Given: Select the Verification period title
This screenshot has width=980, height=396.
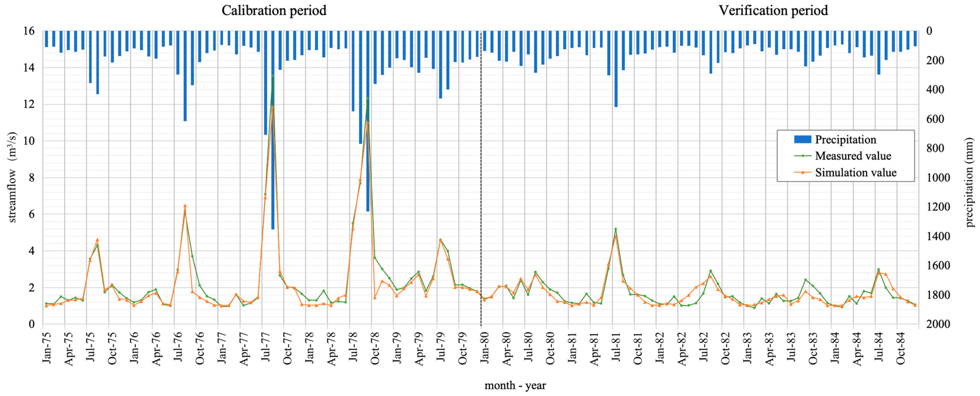Looking at the screenshot, I should coord(773,10).
